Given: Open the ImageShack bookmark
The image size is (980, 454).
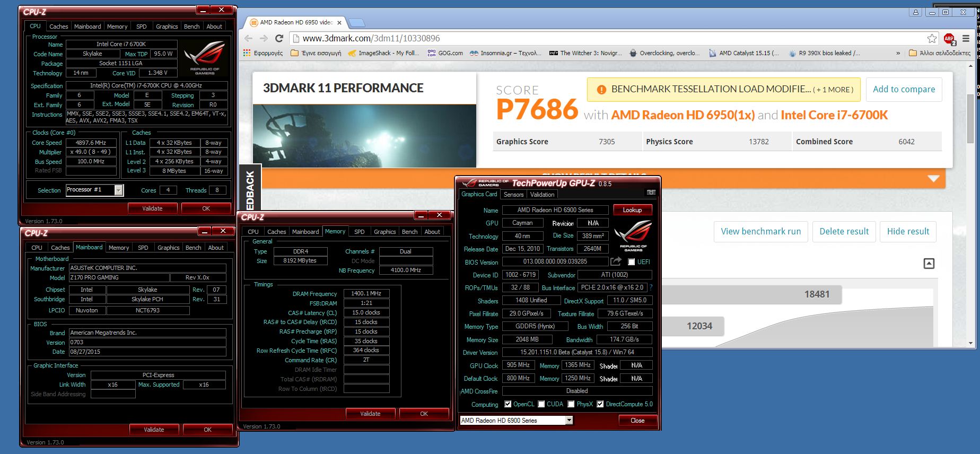Looking at the screenshot, I should [383, 53].
